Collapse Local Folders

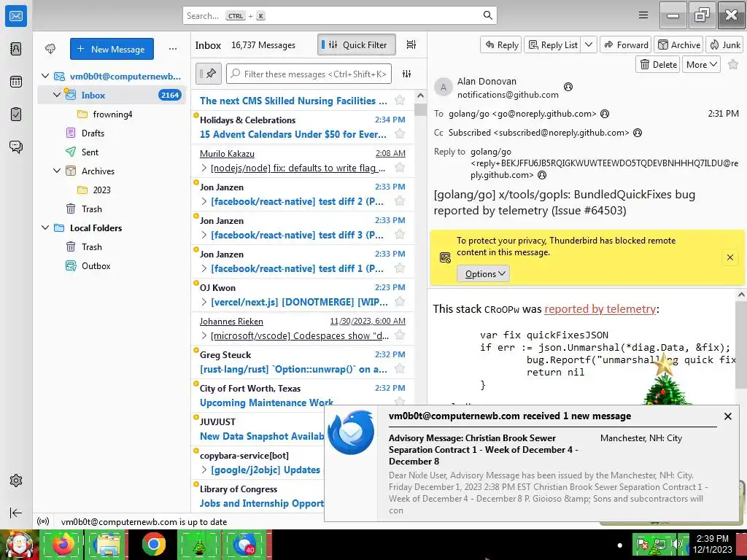(45, 227)
